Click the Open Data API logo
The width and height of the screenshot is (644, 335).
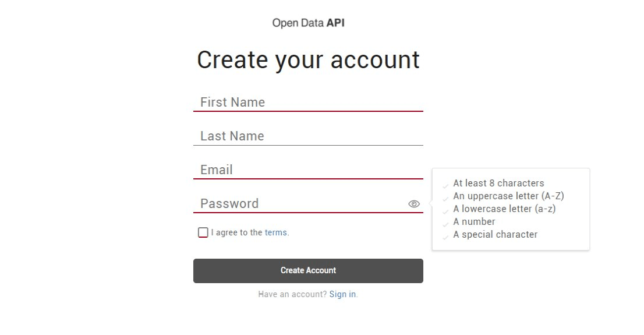308,23
